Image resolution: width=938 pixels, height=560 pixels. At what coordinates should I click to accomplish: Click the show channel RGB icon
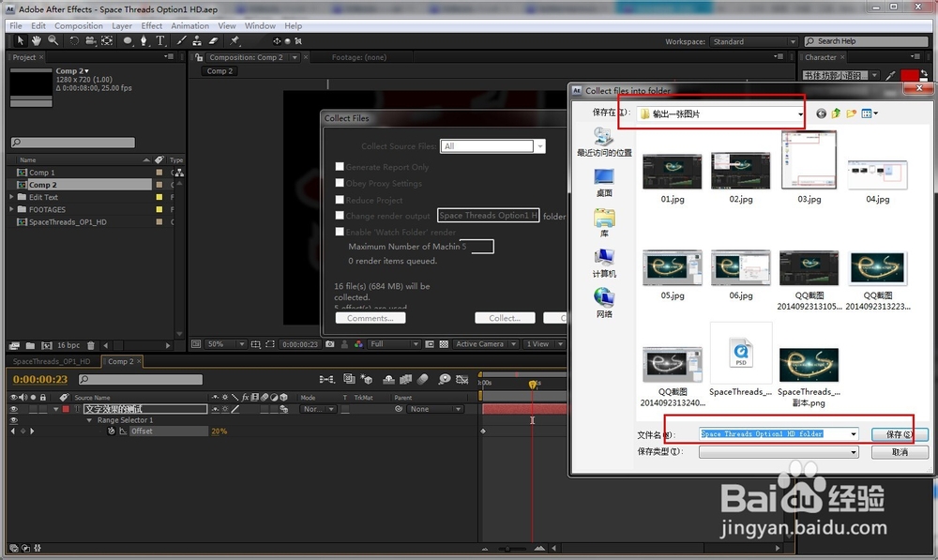(x=359, y=344)
